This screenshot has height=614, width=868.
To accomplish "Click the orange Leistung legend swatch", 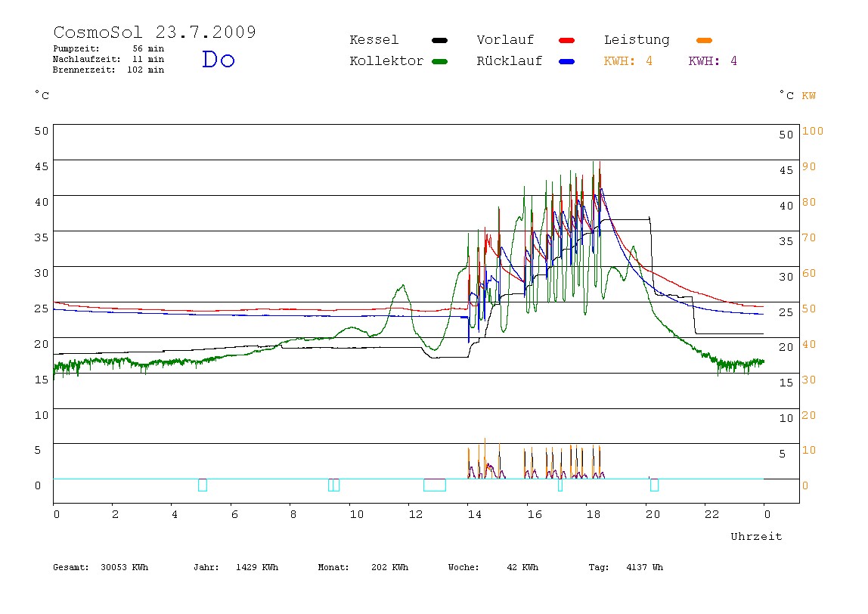I will [x=704, y=40].
